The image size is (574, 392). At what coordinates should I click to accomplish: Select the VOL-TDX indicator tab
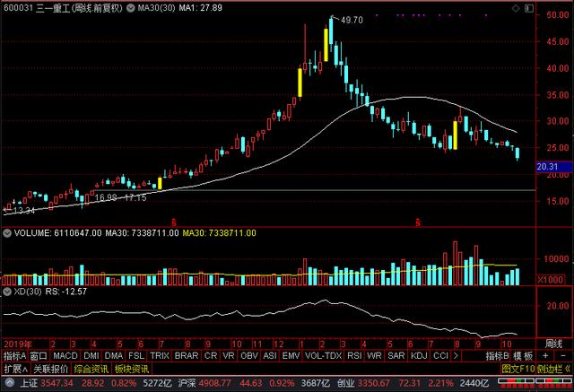click(323, 356)
